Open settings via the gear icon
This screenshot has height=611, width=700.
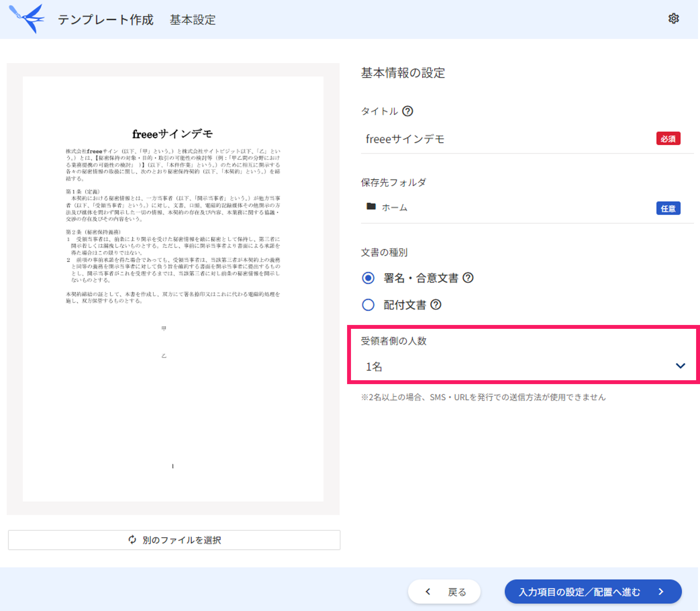click(x=674, y=19)
